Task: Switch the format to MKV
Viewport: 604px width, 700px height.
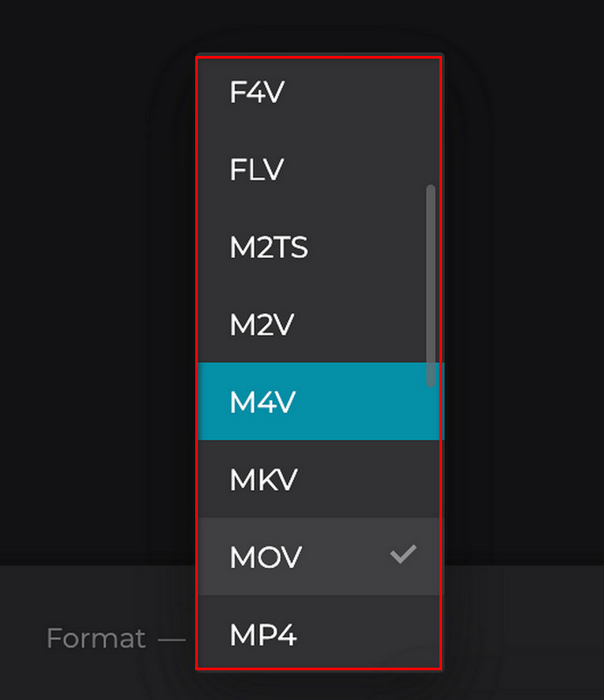Action: 319,479
